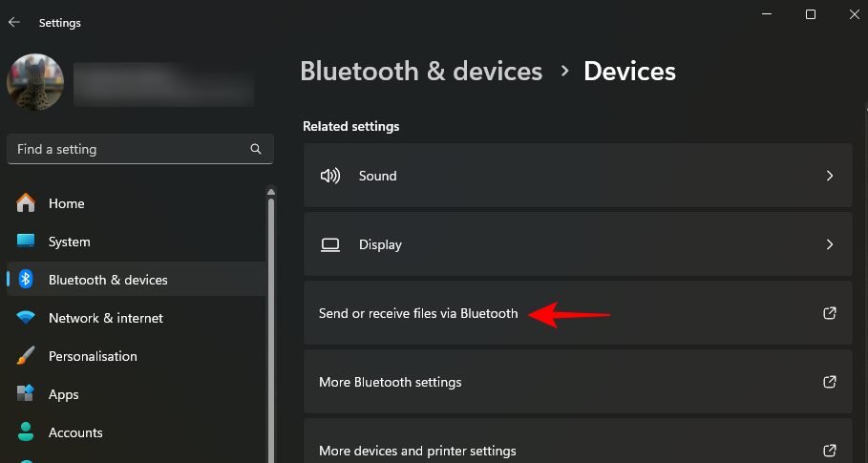This screenshot has height=463, width=868.
Task: Click the back arrow in Settings
Action: pos(14,22)
